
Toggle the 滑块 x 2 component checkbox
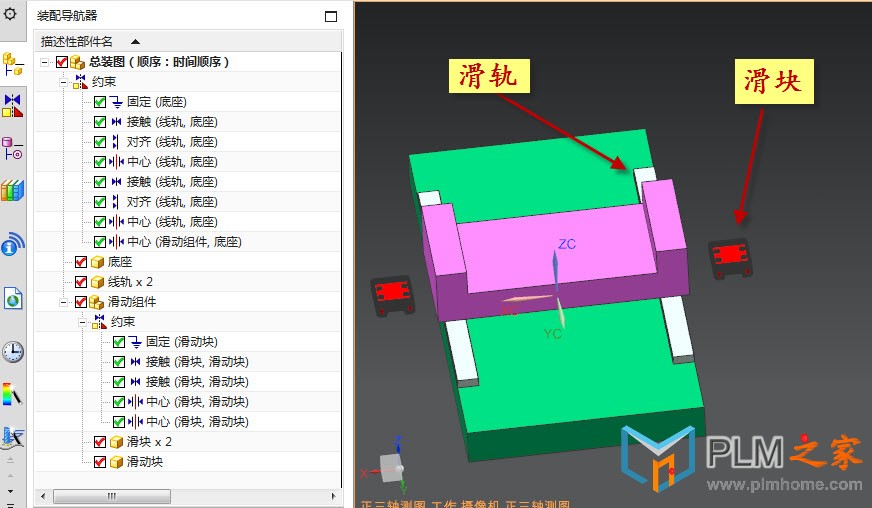(x=100, y=442)
